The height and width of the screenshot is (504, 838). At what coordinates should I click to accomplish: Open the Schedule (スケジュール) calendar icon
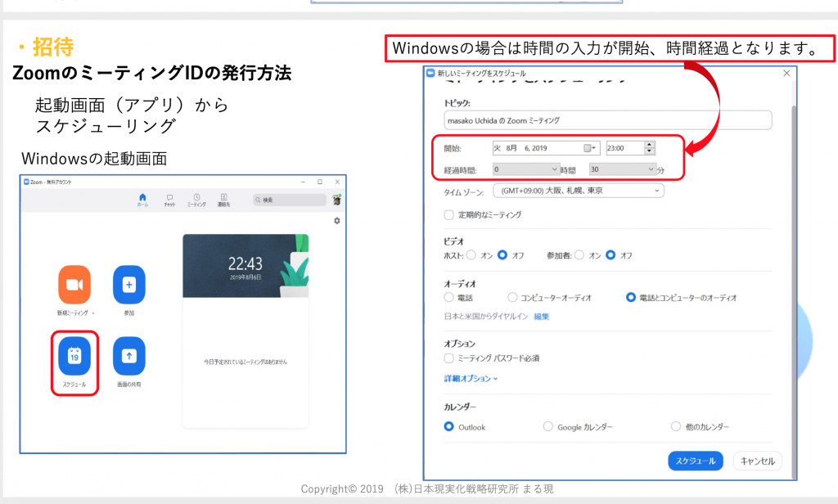[x=74, y=356]
